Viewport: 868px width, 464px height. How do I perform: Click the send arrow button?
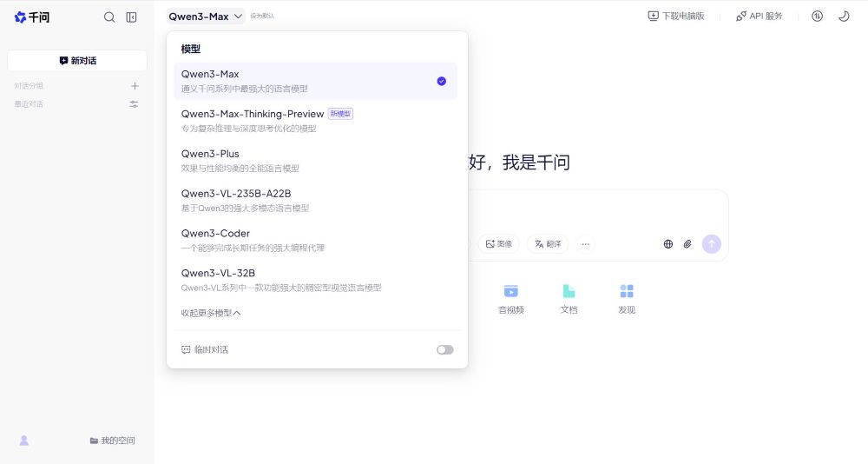coord(712,244)
